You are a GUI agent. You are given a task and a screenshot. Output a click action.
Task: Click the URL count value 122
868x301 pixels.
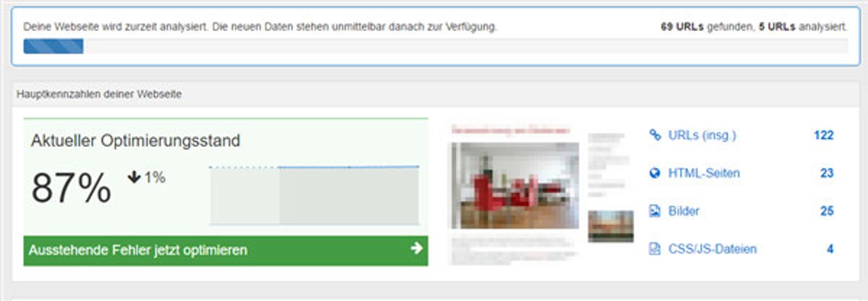(824, 135)
